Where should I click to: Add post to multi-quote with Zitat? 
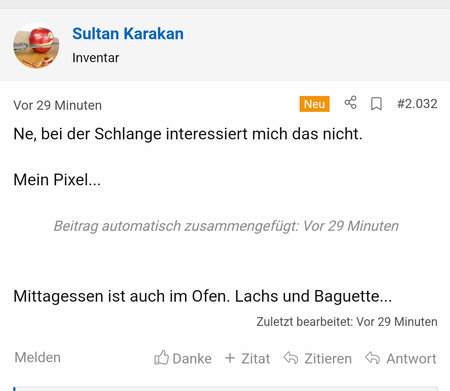pos(256,359)
